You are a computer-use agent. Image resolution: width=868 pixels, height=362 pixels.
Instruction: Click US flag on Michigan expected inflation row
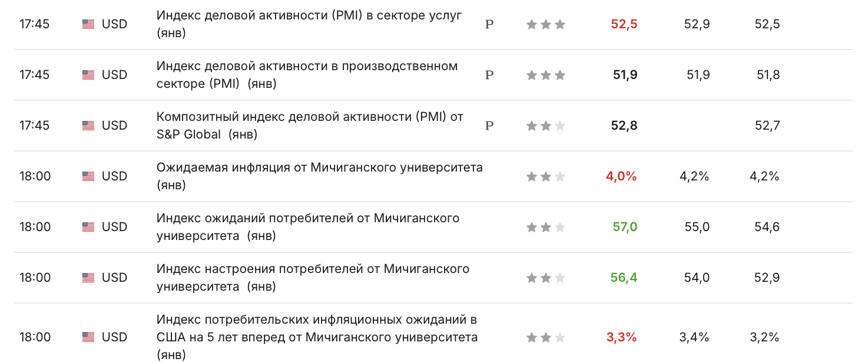(88, 176)
